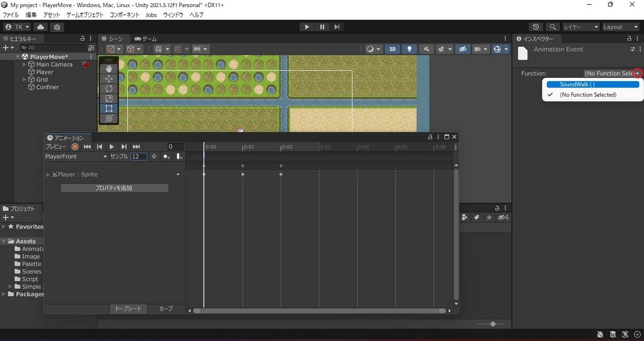Open the Jobs menu
The image size is (644, 341).
[x=151, y=15]
